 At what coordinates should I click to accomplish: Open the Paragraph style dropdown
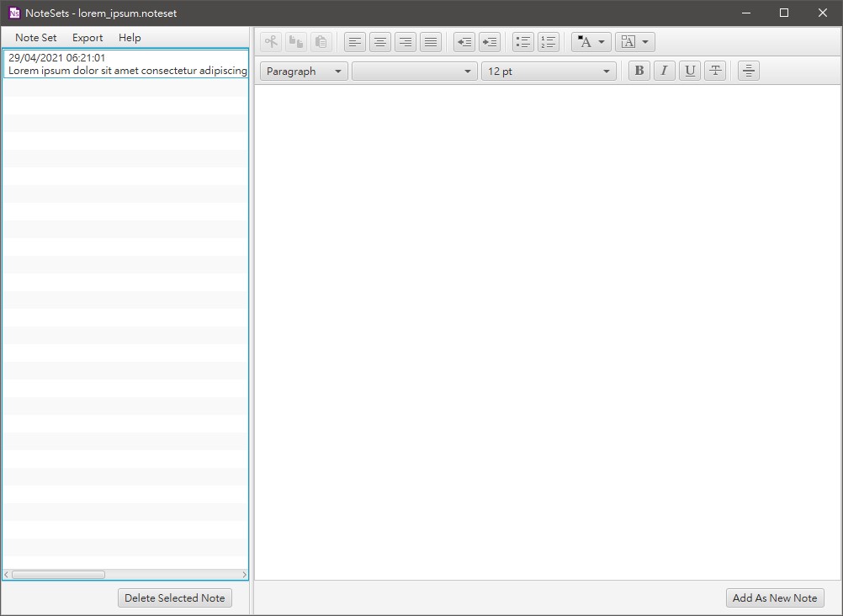[x=303, y=71]
